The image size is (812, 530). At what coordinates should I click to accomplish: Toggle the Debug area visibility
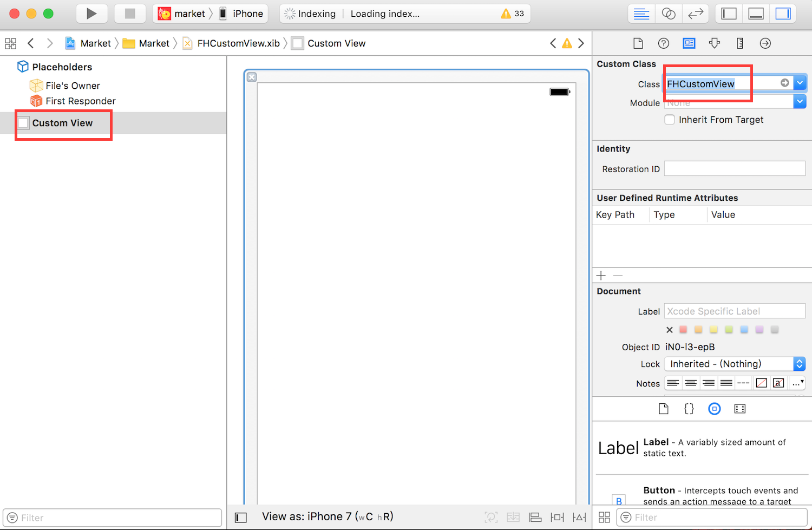click(x=756, y=14)
